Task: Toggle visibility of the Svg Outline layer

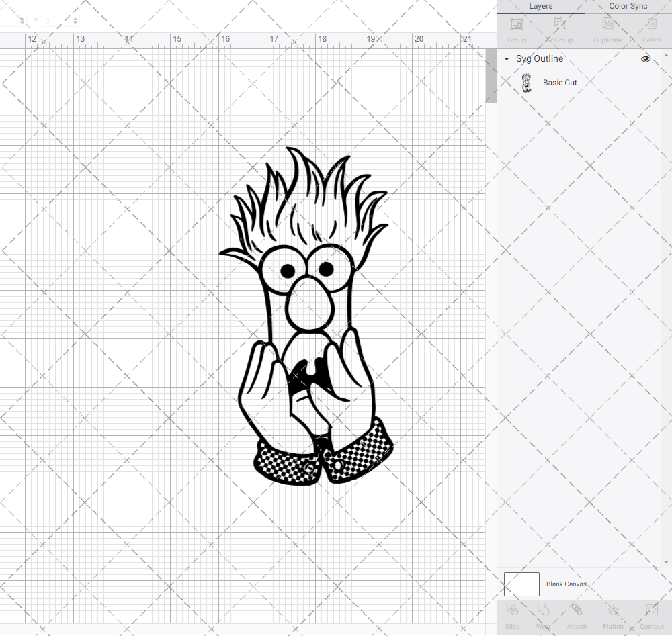Action: (x=645, y=59)
